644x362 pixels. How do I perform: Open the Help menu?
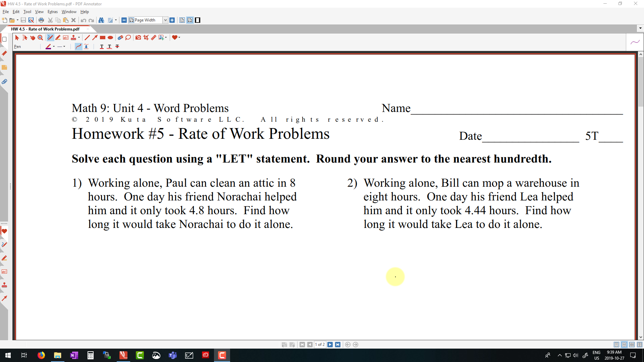click(x=85, y=12)
